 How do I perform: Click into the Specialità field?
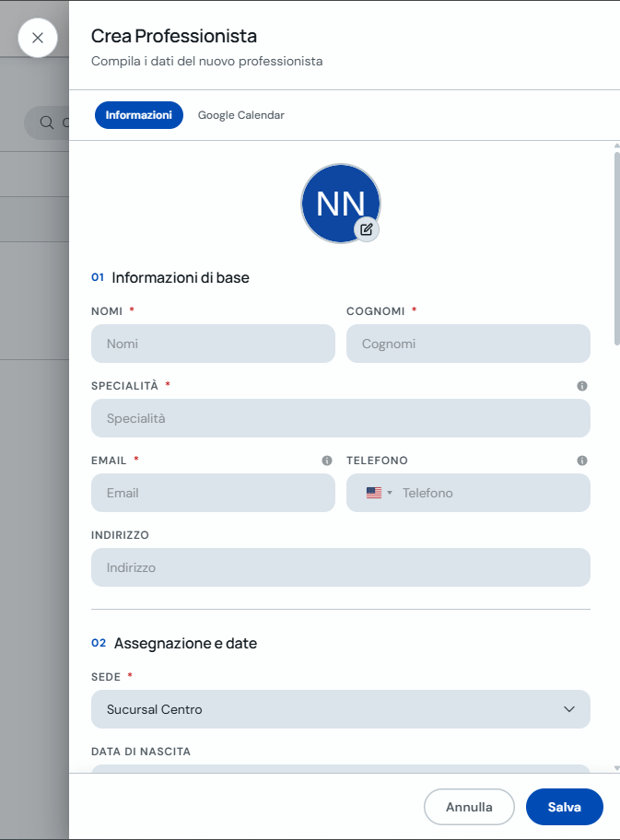341,418
